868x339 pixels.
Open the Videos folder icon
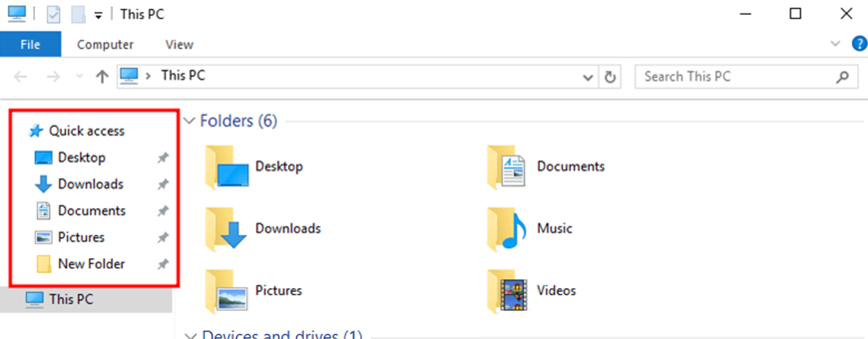507,291
